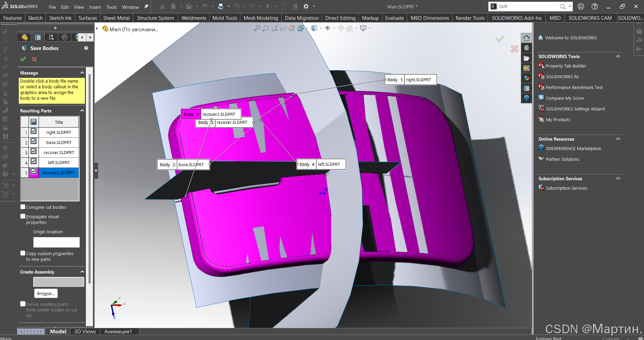
Task: Click the Origin location input field
Action: [56, 242]
